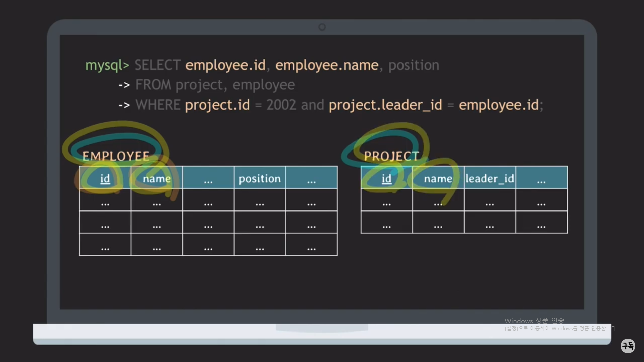
Task: Click the name header in EMPLOYEE table
Action: [x=157, y=179]
